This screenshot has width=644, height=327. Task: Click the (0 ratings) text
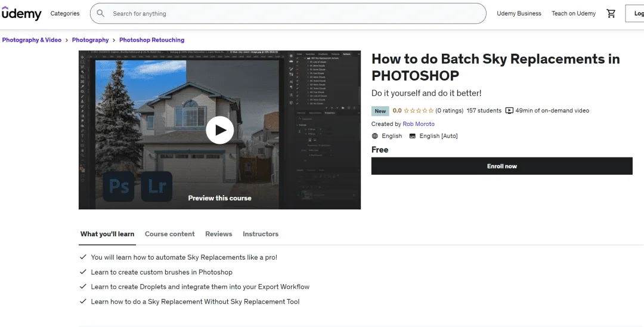coord(450,110)
